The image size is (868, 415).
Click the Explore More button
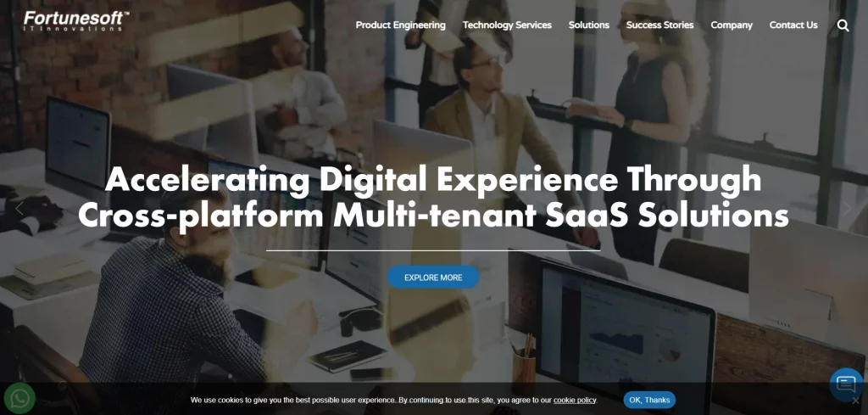433,277
